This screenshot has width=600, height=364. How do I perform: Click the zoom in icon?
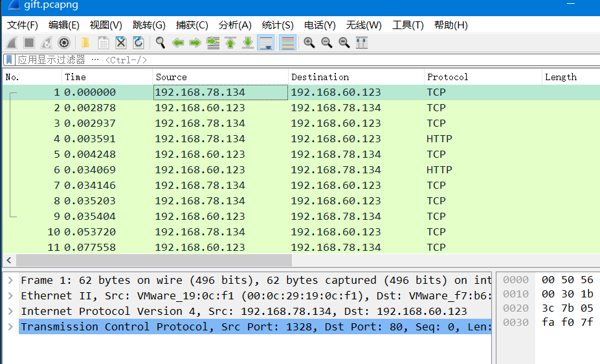click(309, 43)
